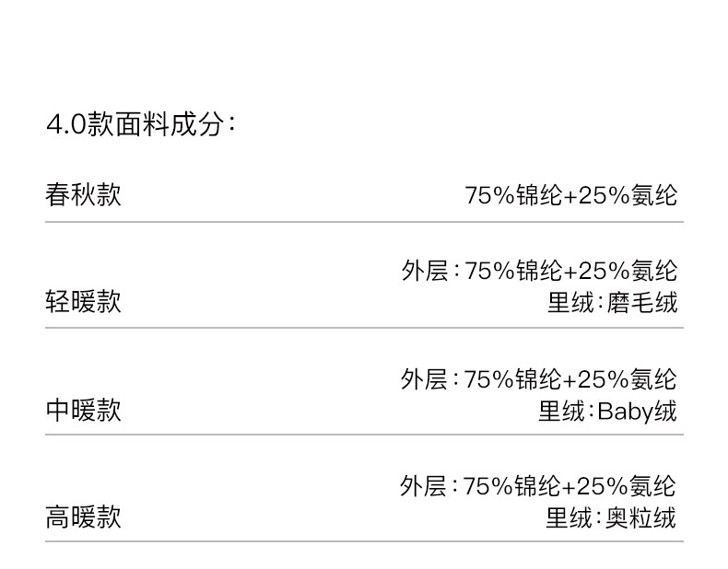Click 75%锦纶+25%氨纶 in the 春秋款 row
Viewport: 728px width, 569px height.
pos(570,195)
